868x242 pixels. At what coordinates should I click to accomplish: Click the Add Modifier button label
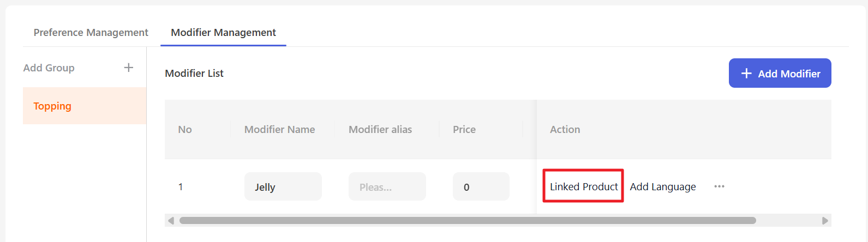tap(789, 74)
